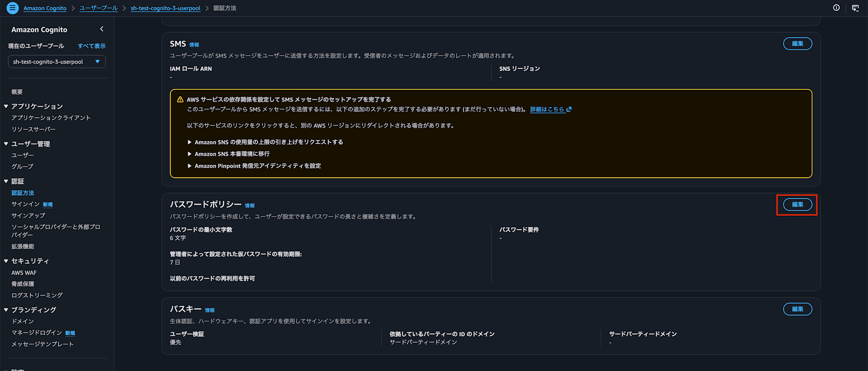Open 脅威保護 in the sidebar
This screenshot has width=868, height=371.
pyautogui.click(x=23, y=284)
